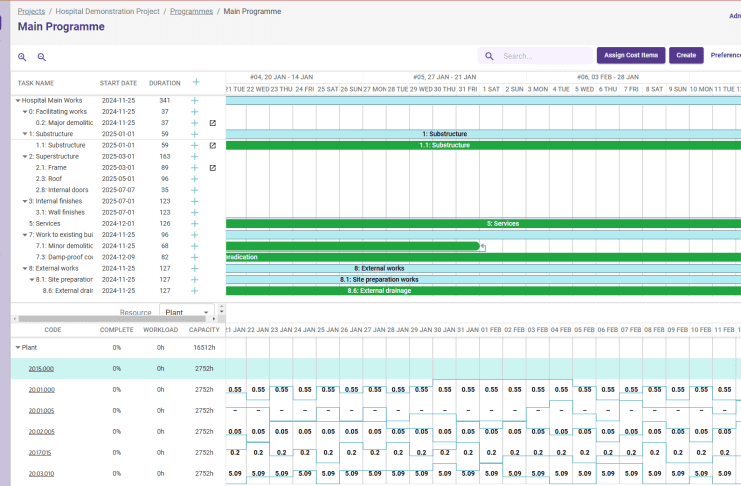Select the green 5: Services Gantt bar

coord(482,224)
